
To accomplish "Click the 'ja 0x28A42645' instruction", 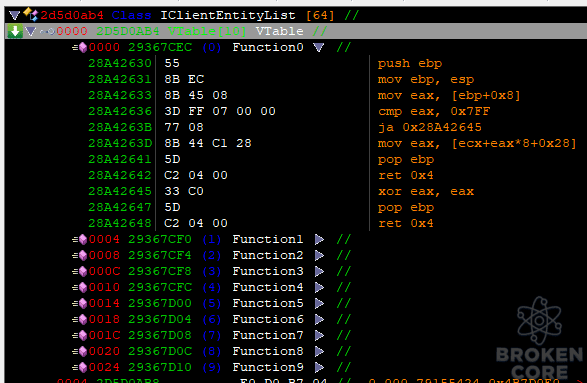I will 429,128.
